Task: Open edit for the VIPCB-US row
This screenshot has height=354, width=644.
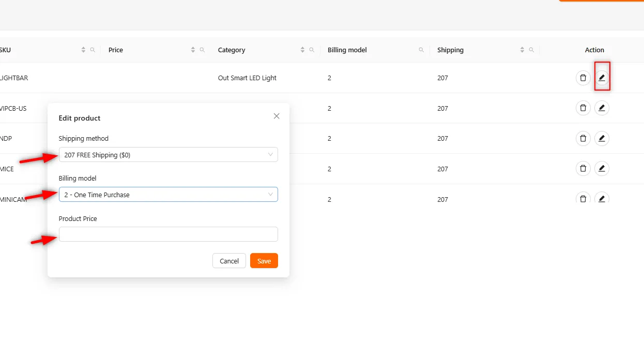Action: tap(602, 108)
